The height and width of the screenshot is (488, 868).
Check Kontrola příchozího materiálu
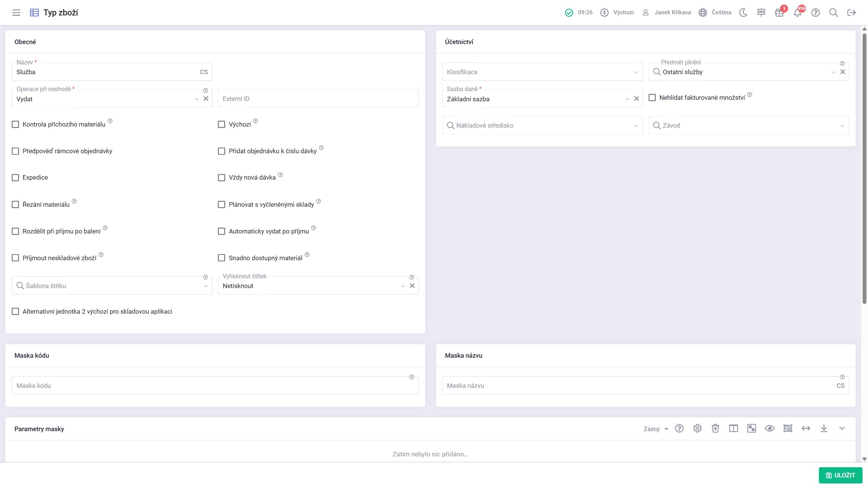(15, 124)
